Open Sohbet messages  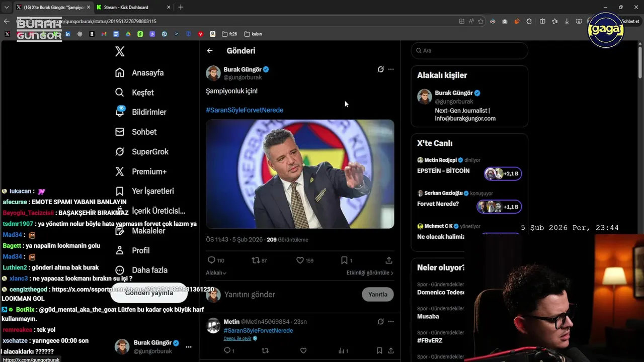tap(135, 132)
